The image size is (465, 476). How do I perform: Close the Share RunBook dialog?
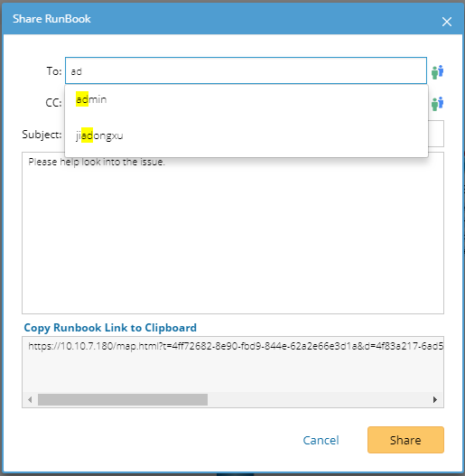(446, 22)
